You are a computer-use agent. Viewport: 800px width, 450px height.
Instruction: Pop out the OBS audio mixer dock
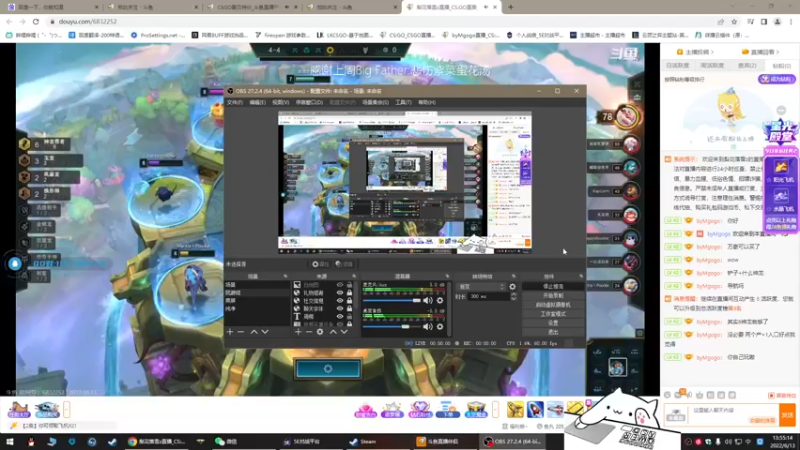pyautogui.click(x=447, y=277)
